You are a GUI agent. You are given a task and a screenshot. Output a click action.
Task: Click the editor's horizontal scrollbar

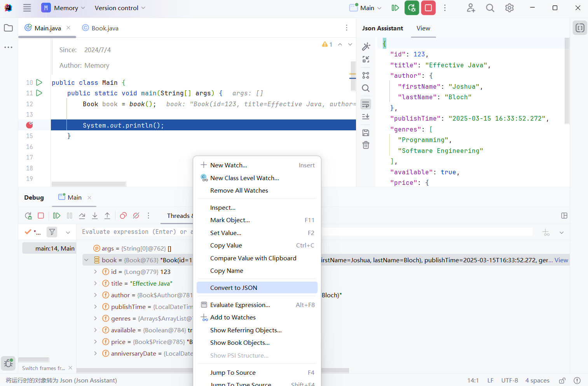pyautogui.click(x=89, y=184)
